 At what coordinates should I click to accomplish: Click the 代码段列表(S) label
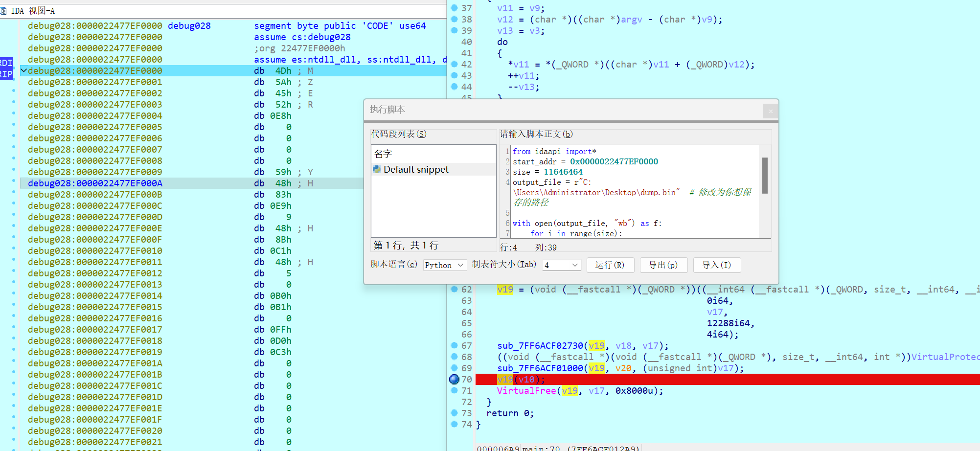[x=399, y=134]
